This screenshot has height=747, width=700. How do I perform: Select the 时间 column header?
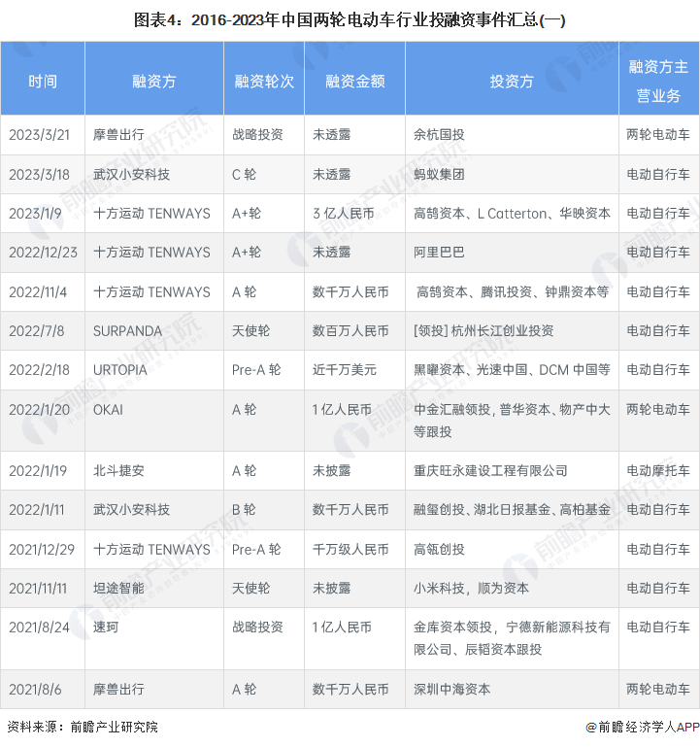point(43,82)
